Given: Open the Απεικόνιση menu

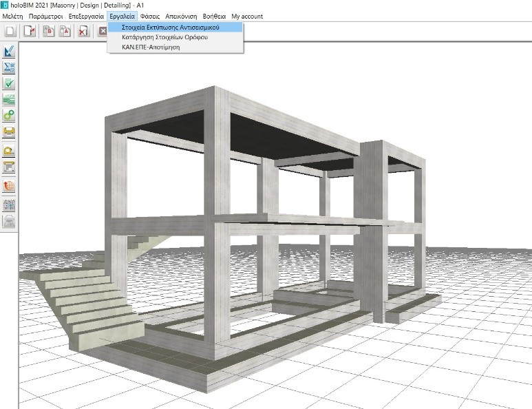Looking at the screenshot, I should tap(181, 17).
